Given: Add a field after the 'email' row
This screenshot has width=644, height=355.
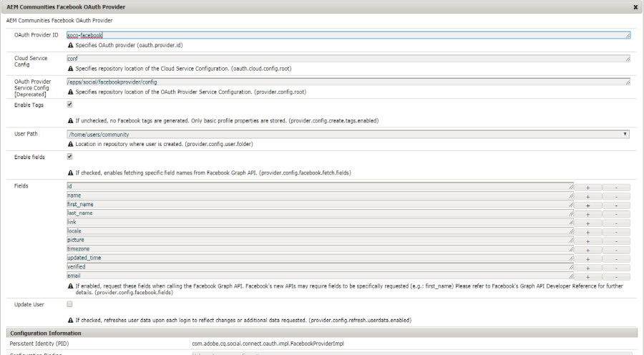Looking at the screenshot, I should (587, 277).
